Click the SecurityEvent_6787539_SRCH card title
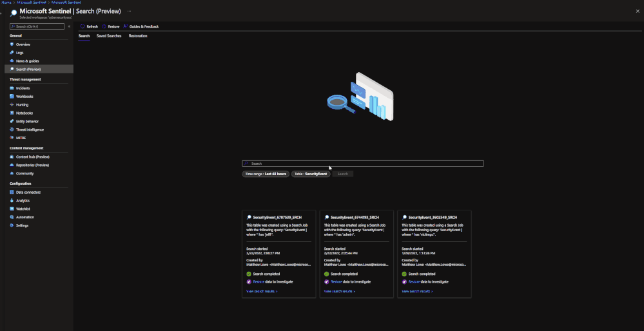The height and width of the screenshot is (331, 644). coord(277,218)
